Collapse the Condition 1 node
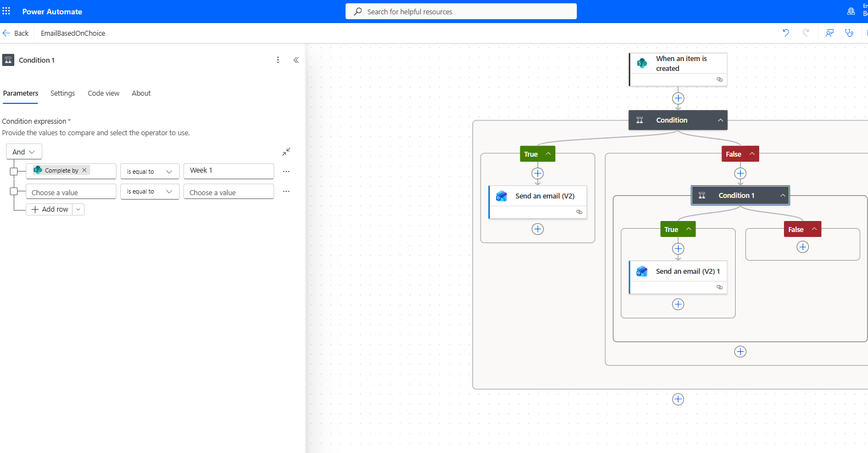 tap(783, 196)
